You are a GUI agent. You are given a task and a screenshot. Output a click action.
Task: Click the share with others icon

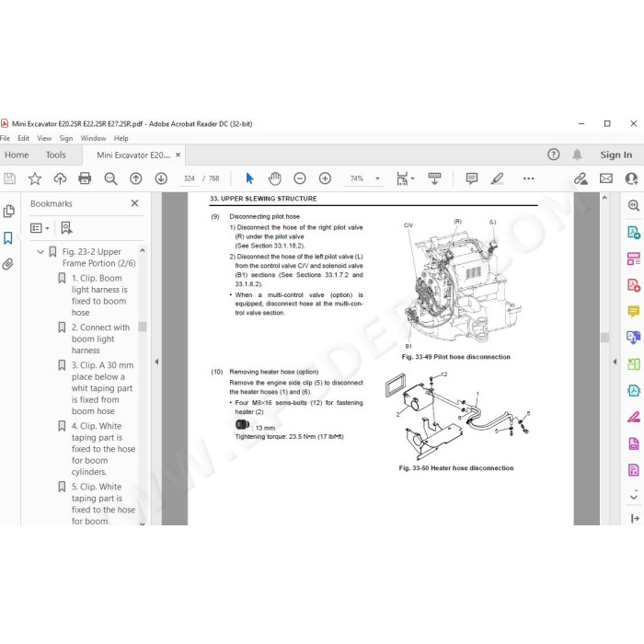(631, 178)
